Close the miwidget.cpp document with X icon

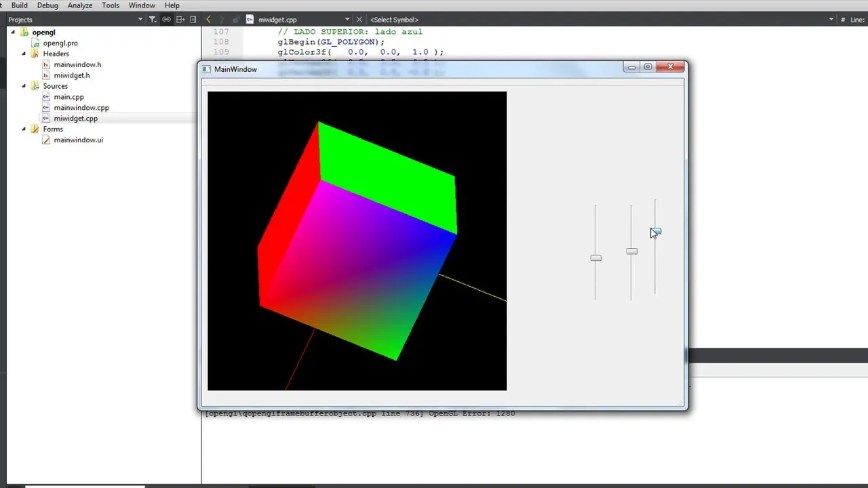(359, 20)
